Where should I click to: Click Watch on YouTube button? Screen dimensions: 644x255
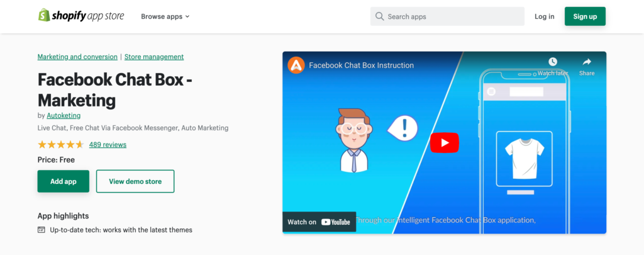pyautogui.click(x=319, y=222)
